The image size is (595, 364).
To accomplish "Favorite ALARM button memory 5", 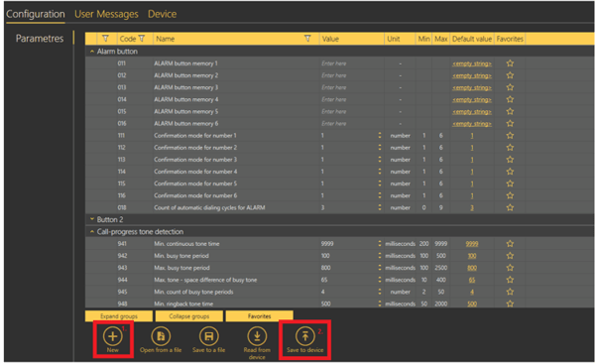I will pyautogui.click(x=510, y=111).
